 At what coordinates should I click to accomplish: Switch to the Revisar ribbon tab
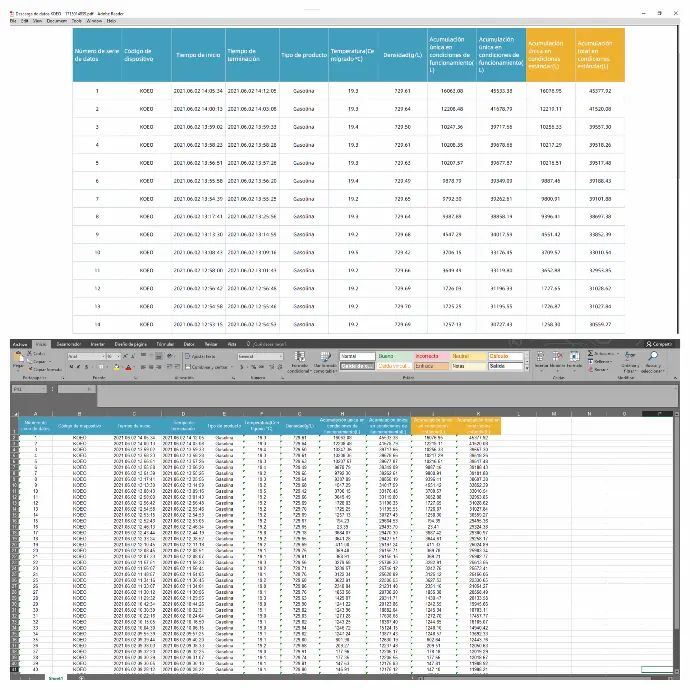(x=211, y=344)
